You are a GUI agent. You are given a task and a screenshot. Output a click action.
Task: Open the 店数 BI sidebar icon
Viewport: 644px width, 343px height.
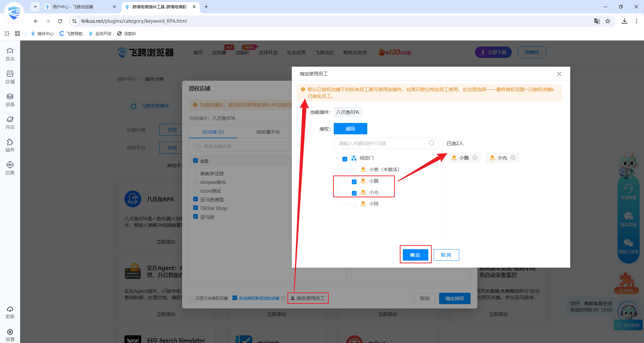click(x=10, y=168)
